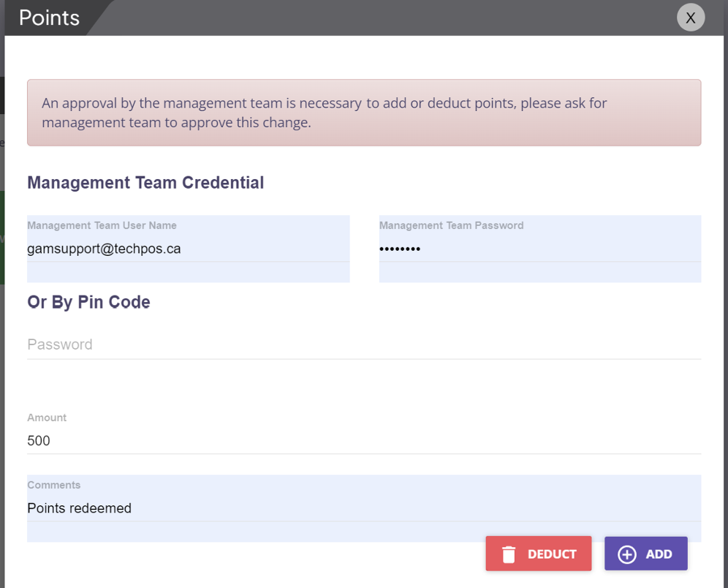Screen dimensions: 728x588
Task: Click the masked password dots
Action: [400, 249]
